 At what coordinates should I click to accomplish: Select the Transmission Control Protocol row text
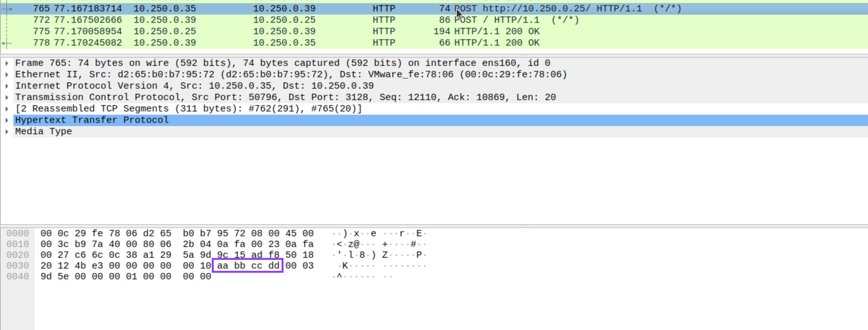[x=98, y=98]
